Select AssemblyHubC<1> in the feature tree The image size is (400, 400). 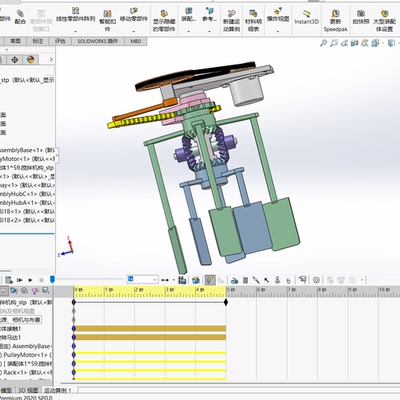point(27,194)
